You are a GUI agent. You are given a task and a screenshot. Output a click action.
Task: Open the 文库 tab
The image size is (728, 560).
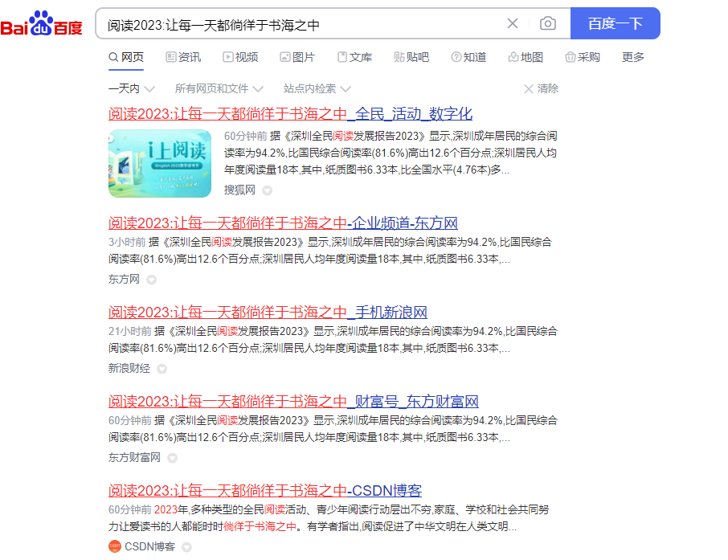coord(354,57)
